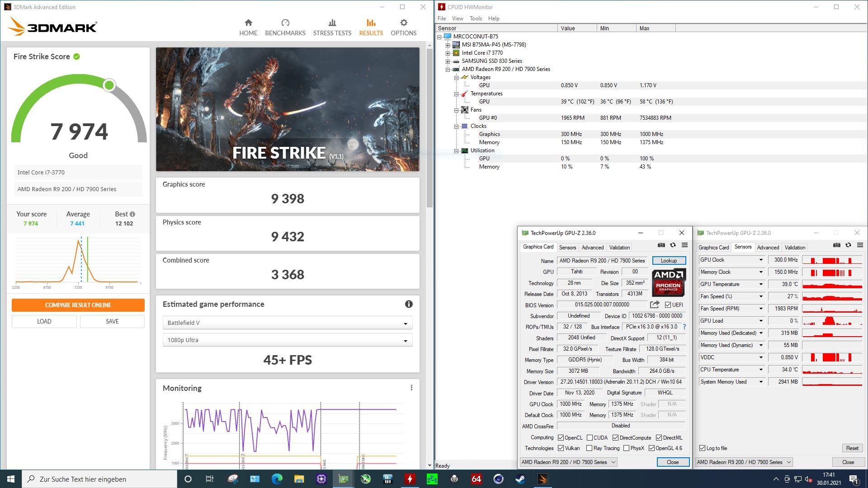This screenshot has height=488, width=868.
Task: Open 1080p Ultra resolution dropdown
Action: [288, 340]
